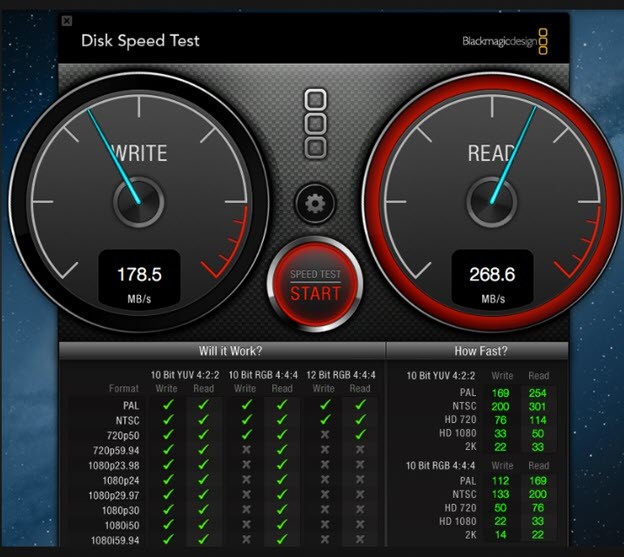624x557 pixels.
Task: Select the Will it Work? panel header
Action: (x=222, y=351)
